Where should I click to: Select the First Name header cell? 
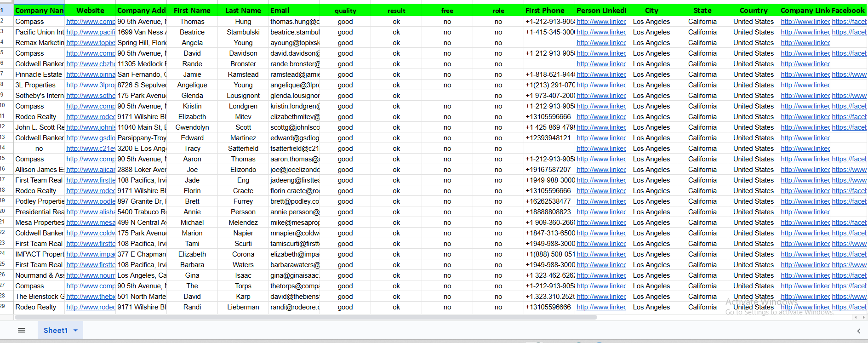[192, 10]
